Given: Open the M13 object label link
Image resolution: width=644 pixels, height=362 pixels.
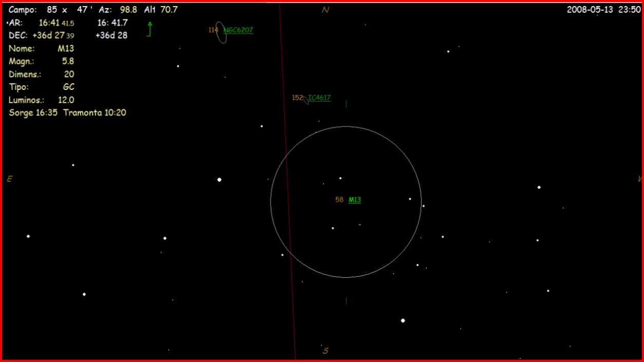Looking at the screenshot, I should click(x=355, y=200).
